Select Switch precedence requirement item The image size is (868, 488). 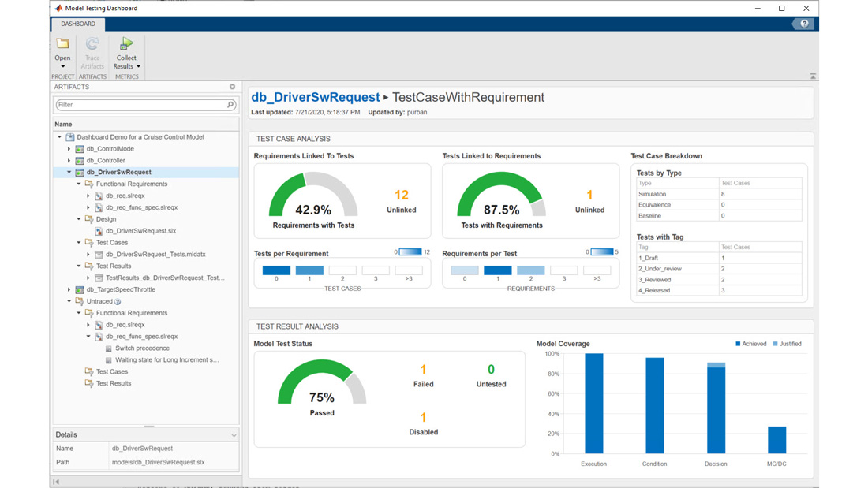[x=142, y=348]
